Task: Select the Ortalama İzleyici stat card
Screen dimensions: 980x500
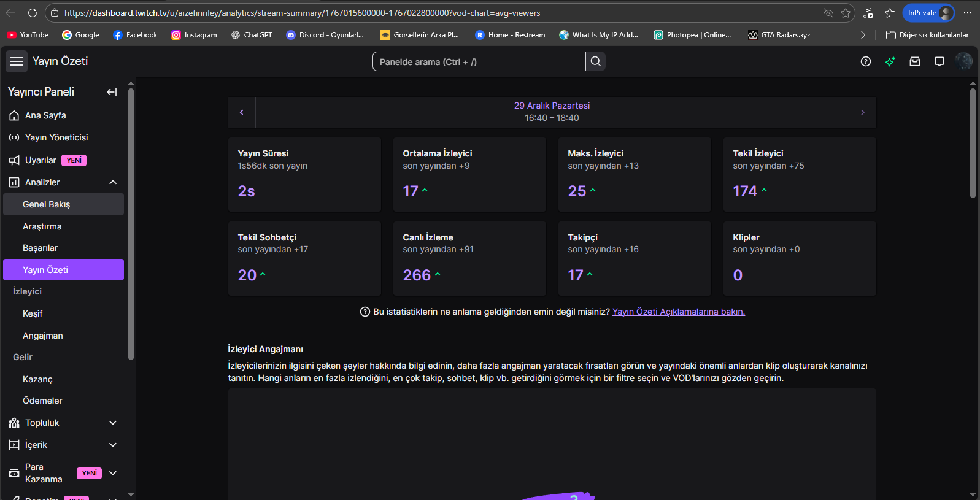Action: [469, 174]
